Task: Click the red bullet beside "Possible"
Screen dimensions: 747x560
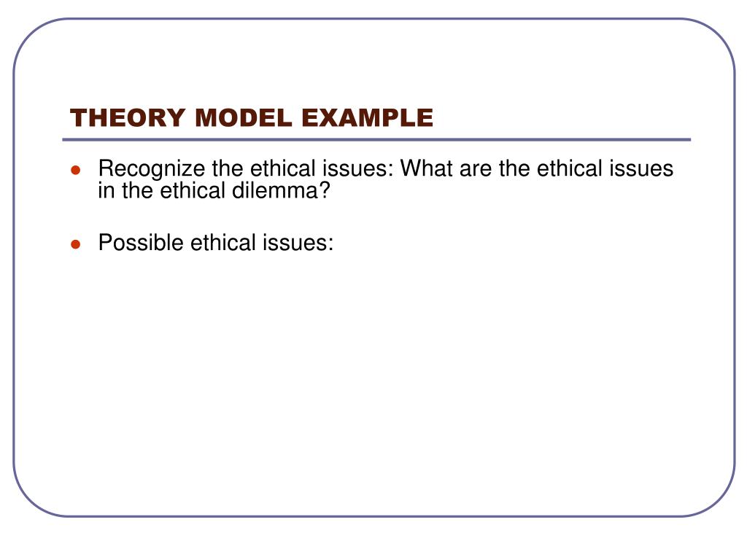Action: [x=75, y=244]
